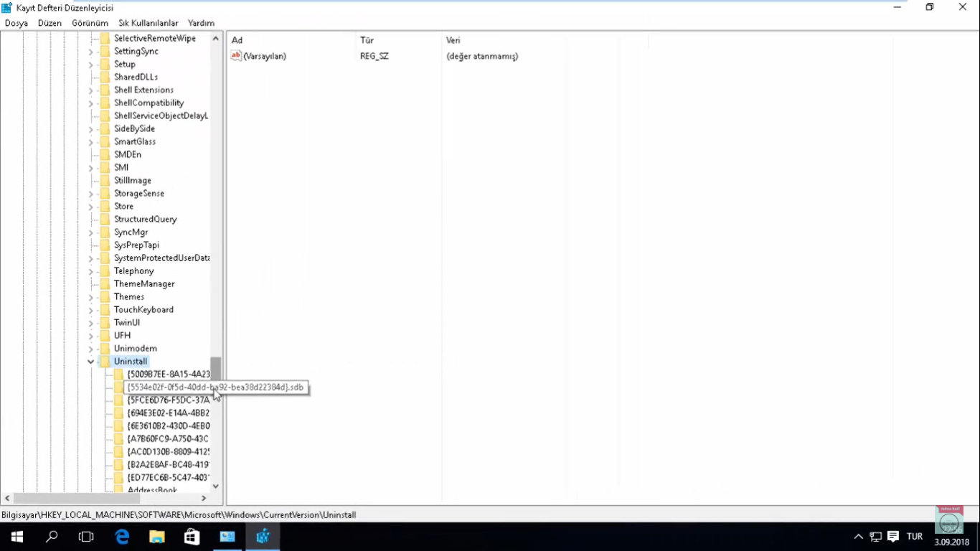Click the TUR input language indicator
980x551 pixels.
pos(915,537)
